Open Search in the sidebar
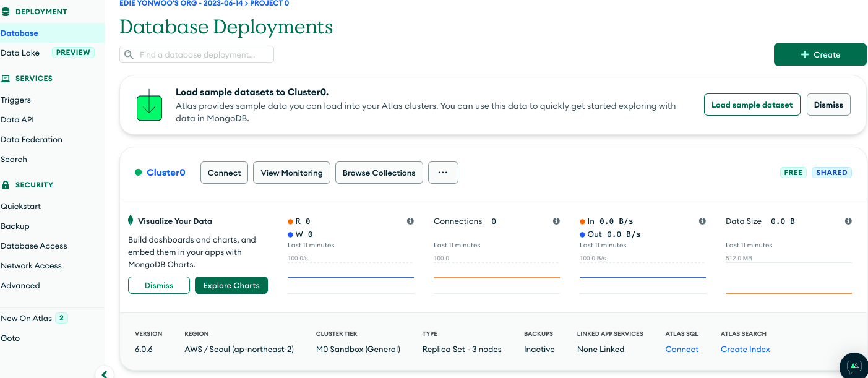Image resolution: width=868 pixels, height=378 pixels. (x=14, y=159)
